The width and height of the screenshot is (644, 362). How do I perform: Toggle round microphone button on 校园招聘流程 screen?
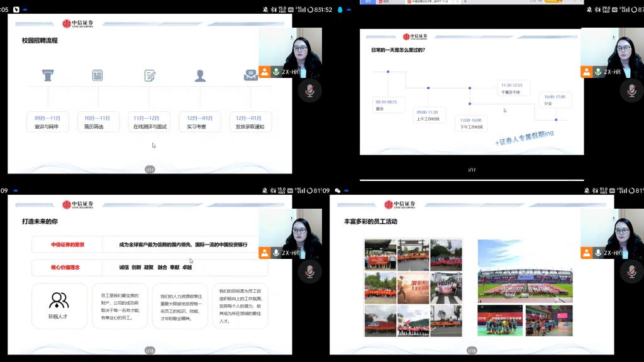[x=309, y=90]
